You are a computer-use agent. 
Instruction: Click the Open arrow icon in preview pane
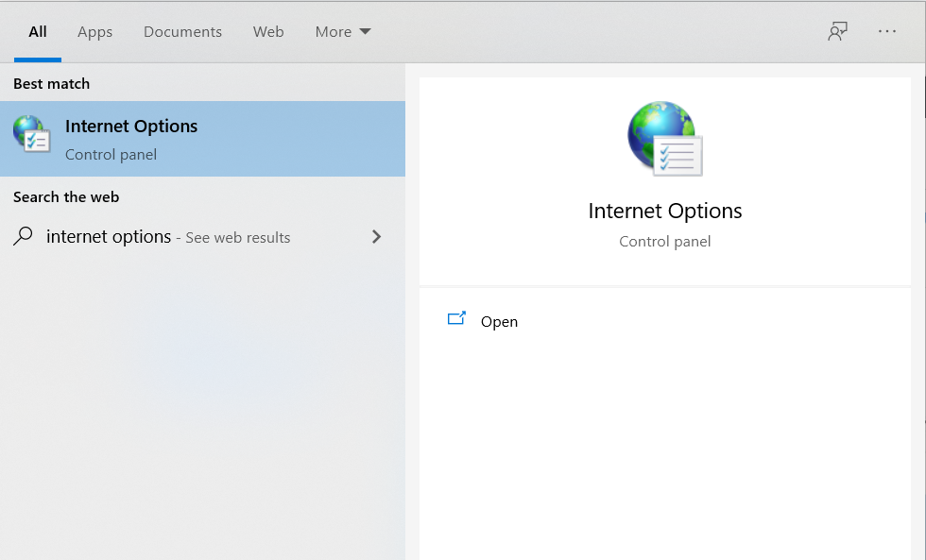(x=456, y=318)
